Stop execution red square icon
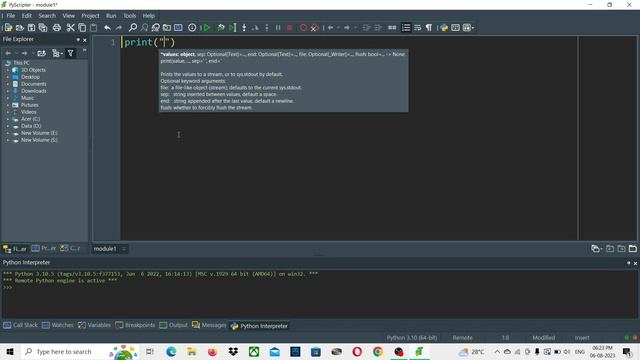This screenshot has width=640, height=360. point(289,28)
